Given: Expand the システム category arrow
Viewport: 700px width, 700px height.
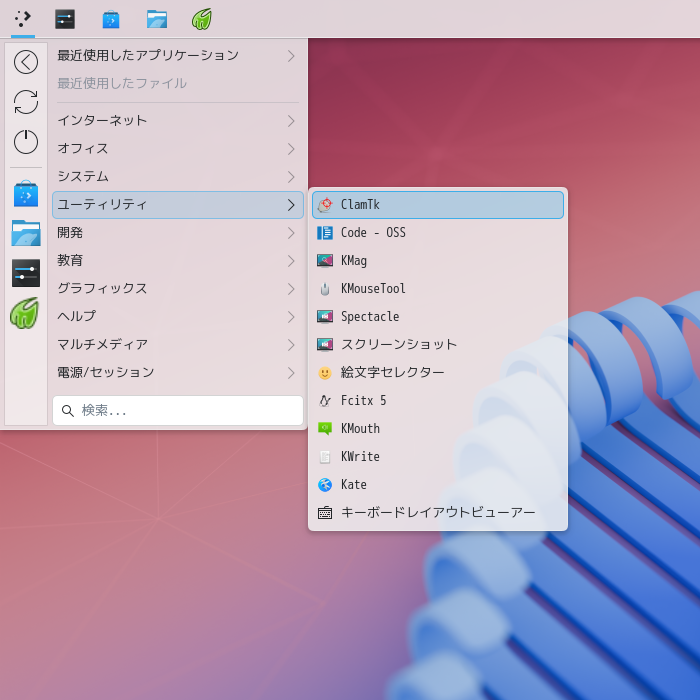Looking at the screenshot, I should tap(291, 177).
